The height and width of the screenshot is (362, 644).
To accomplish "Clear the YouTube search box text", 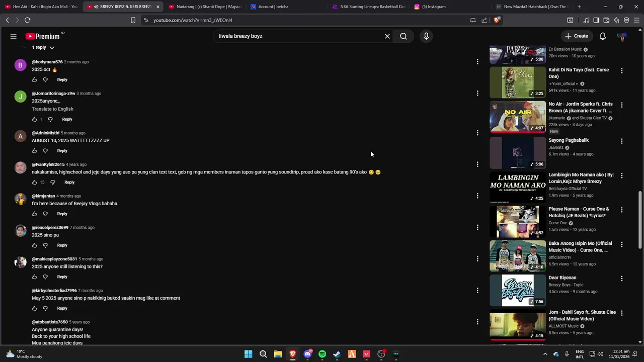I will pos(387,36).
